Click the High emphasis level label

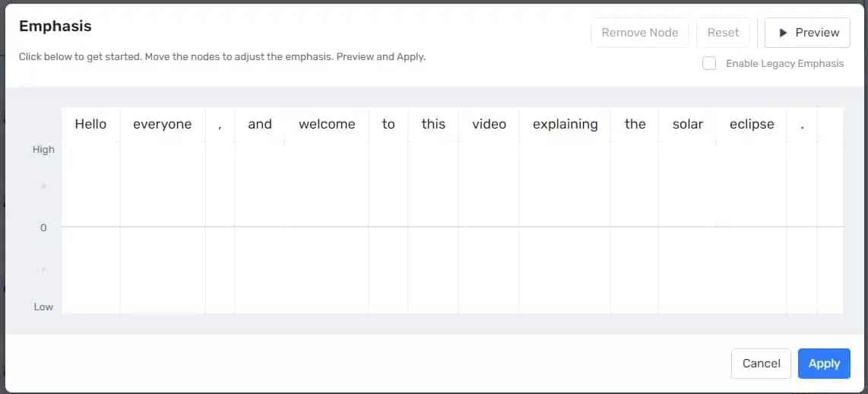[x=43, y=150]
